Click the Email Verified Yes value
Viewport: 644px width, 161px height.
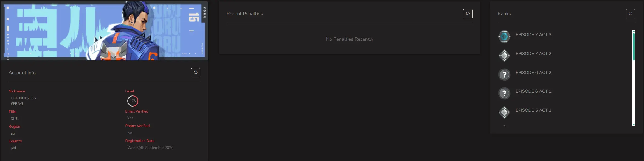[130, 118]
